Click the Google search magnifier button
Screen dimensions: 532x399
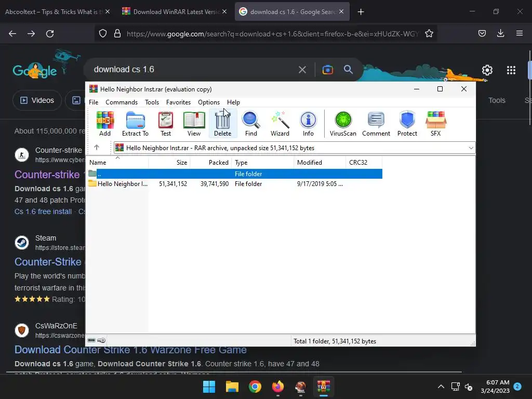coord(348,70)
